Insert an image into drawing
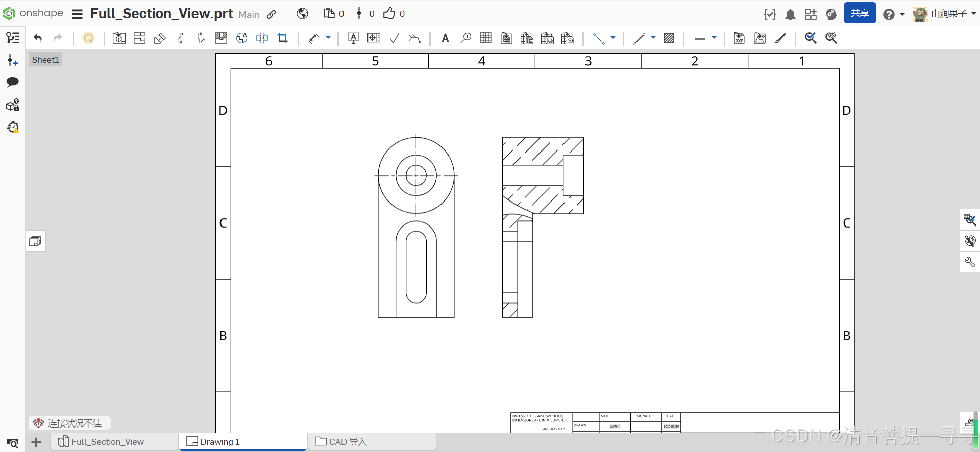 click(759, 38)
